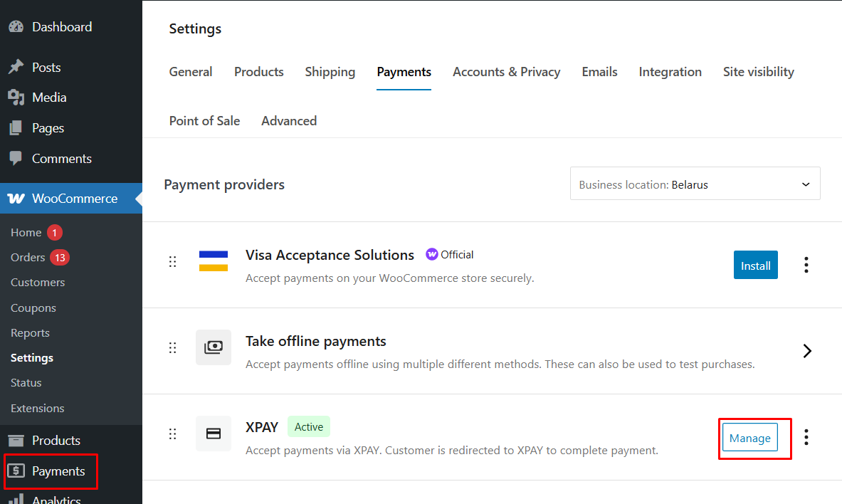Click the Payments dollar icon in sidebar
This screenshot has width=842, height=504.
pos(16,471)
